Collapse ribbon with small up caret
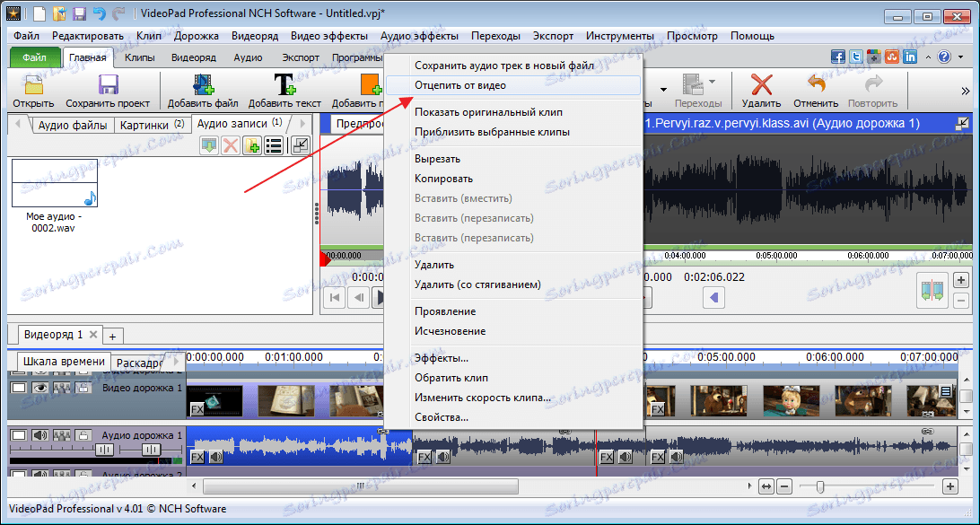This screenshot has width=980, height=525. click(x=928, y=57)
